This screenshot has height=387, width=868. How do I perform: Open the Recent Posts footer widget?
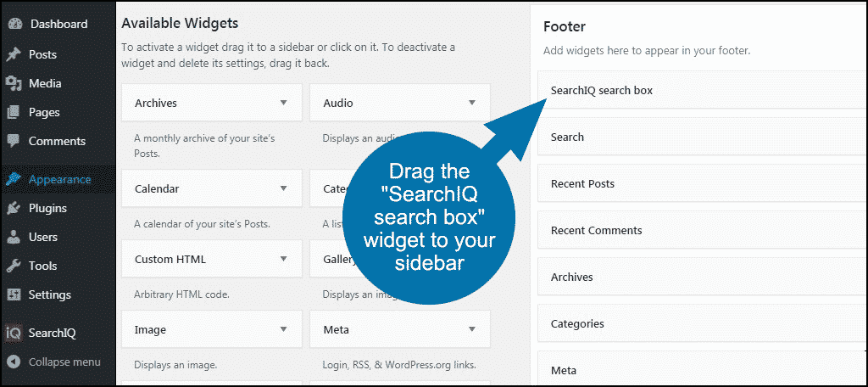582,183
